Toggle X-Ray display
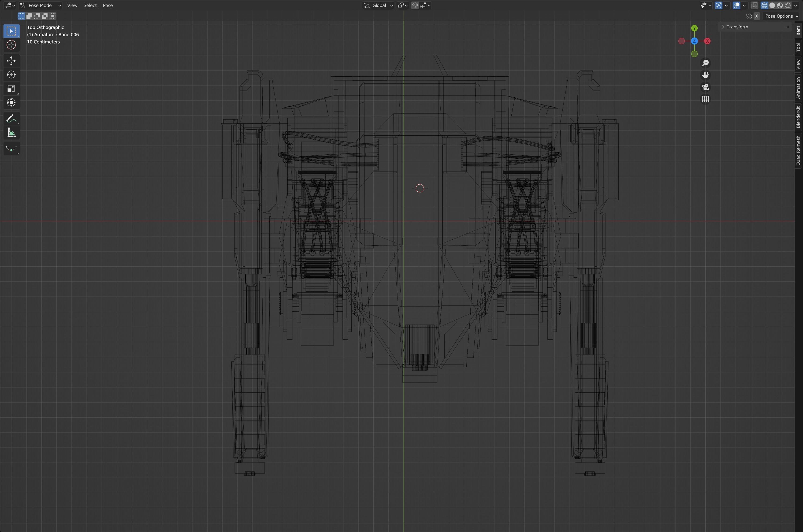Viewport: 803px width, 532px height. [754, 5]
